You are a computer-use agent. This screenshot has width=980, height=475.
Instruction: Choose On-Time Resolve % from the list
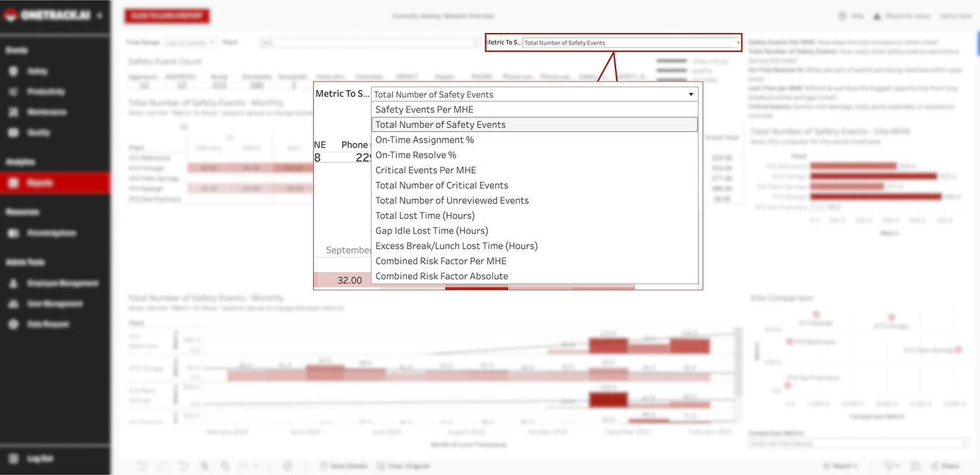tap(415, 155)
